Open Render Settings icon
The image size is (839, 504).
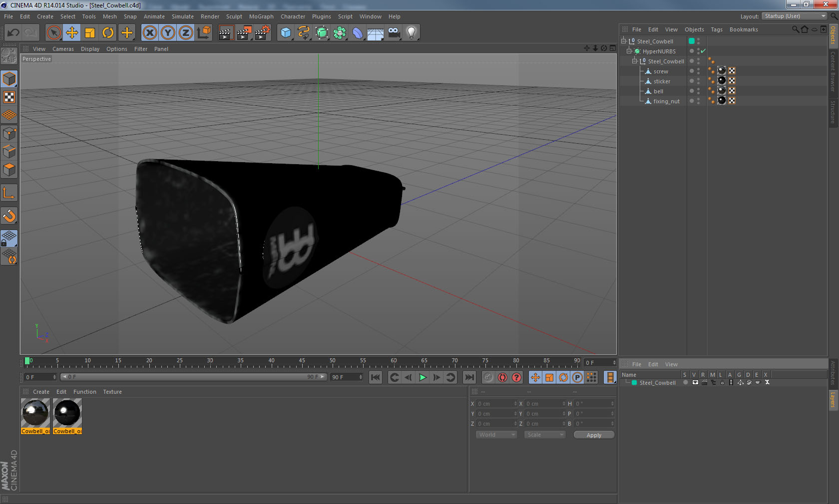263,33
